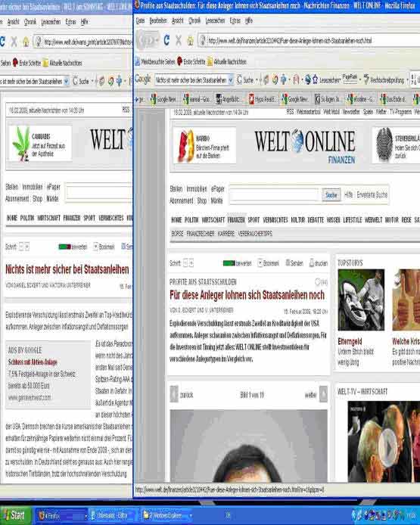
Task: Select the FINANZEN tab in the front WELT navigation
Action: click(x=236, y=219)
